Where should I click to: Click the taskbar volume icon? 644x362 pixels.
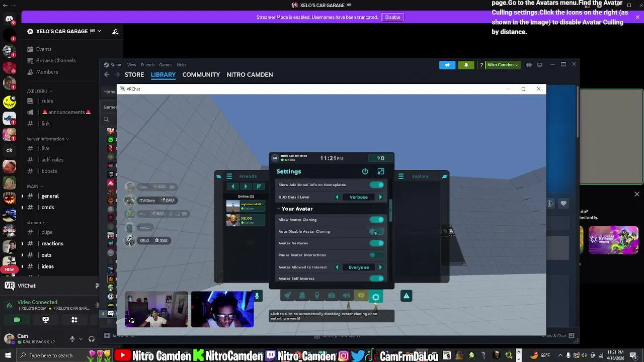[x=584, y=355]
